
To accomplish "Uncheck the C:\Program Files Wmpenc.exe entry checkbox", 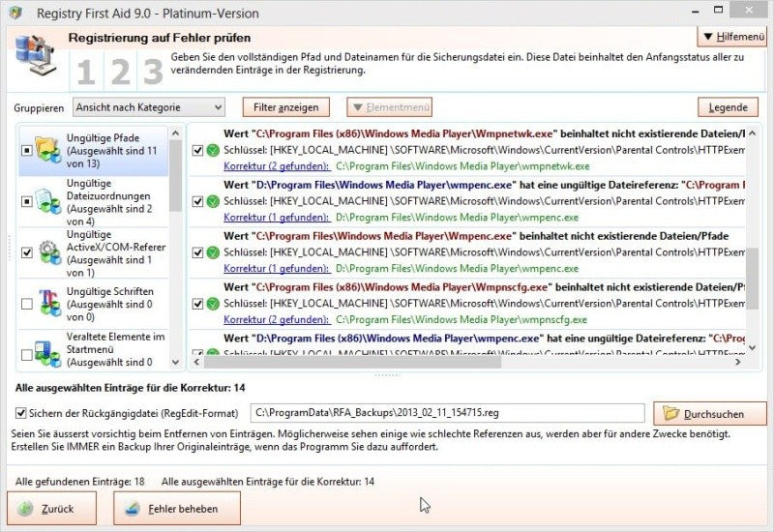I will 198,252.
